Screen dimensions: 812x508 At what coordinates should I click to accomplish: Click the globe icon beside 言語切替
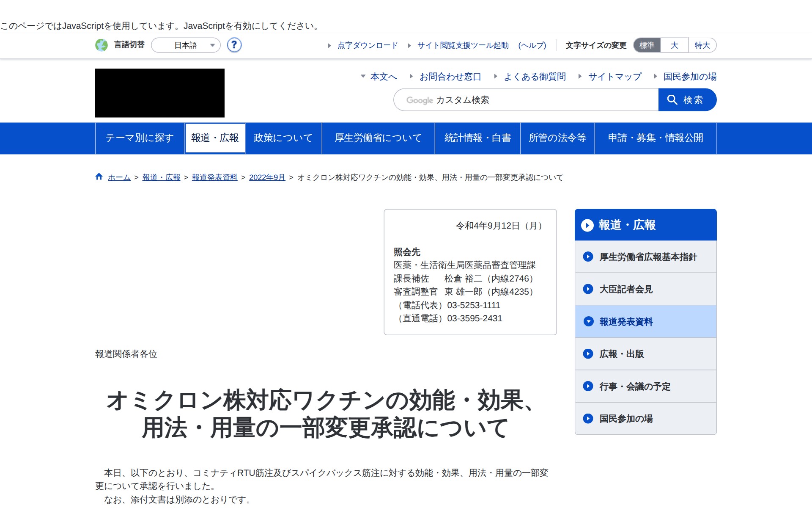click(101, 45)
